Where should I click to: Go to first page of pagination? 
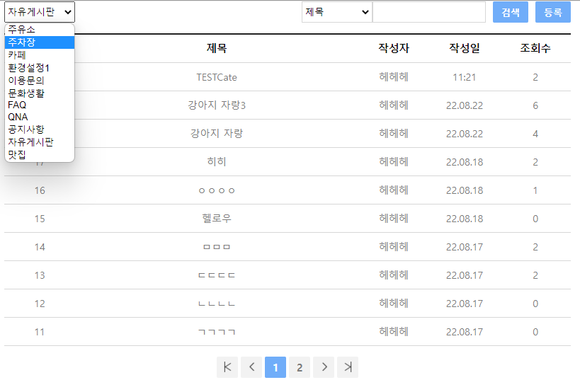point(227,367)
